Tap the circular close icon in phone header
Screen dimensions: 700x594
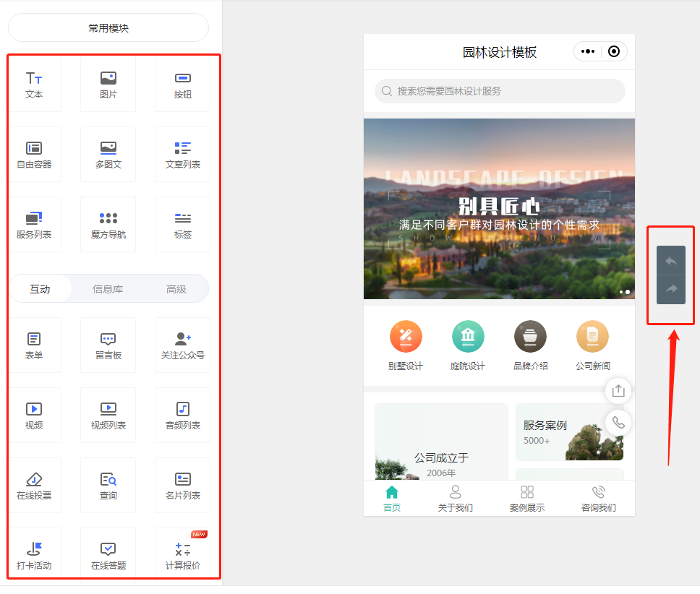coord(614,52)
